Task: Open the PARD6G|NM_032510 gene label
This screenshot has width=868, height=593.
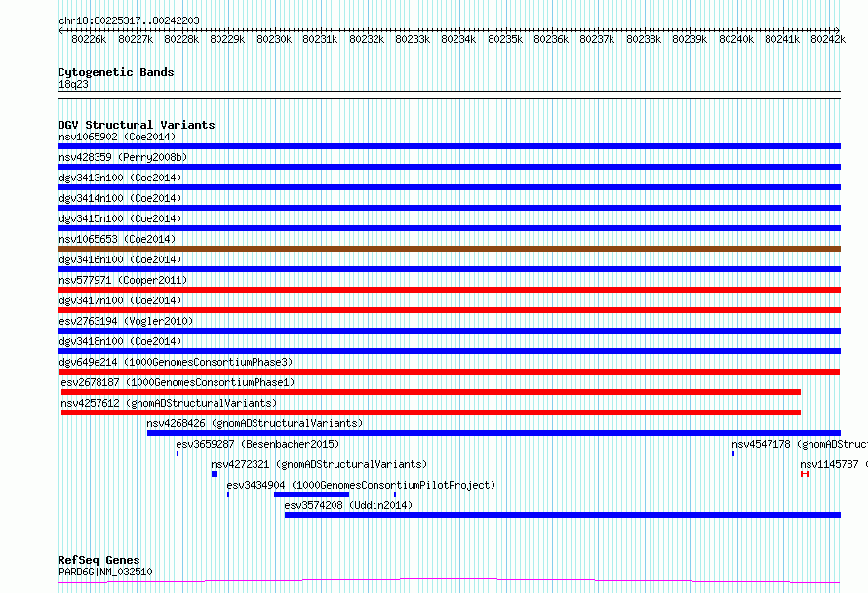Action: pos(105,572)
